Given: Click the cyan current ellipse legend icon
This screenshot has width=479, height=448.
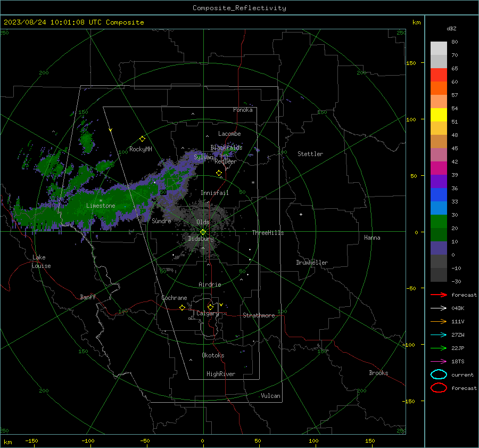Looking at the screenshot, I should 439,374.
